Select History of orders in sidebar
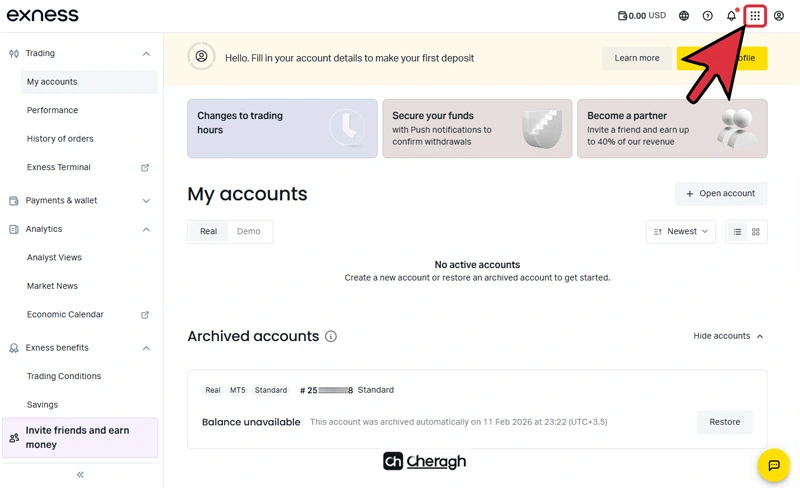Image resolution: width=800 pixels, height=488 pixels. (60, 139)
